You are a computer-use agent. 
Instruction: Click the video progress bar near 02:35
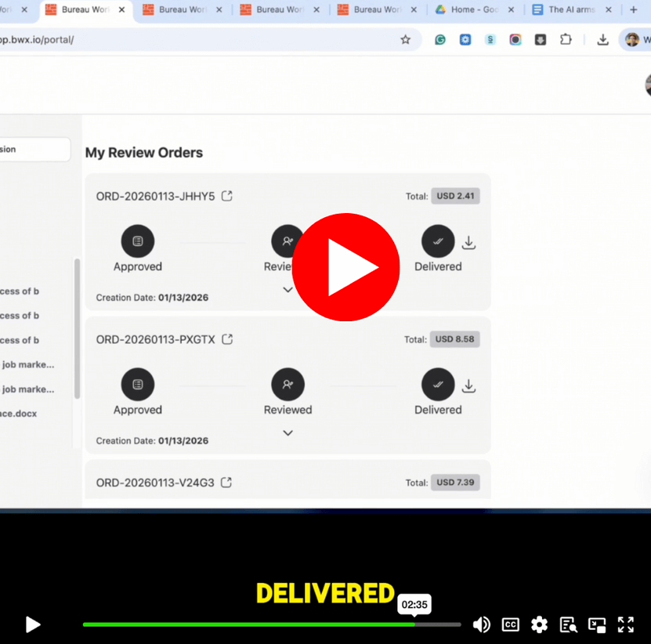pyautogui.click(x=414, y=624)
